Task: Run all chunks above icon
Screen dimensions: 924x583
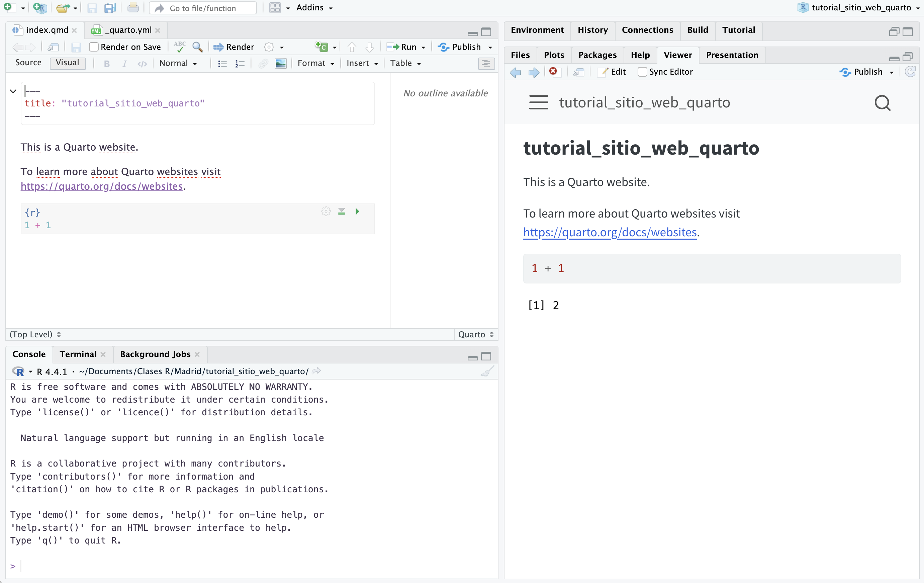Action: pyautogui.click(x=342, y=212)
